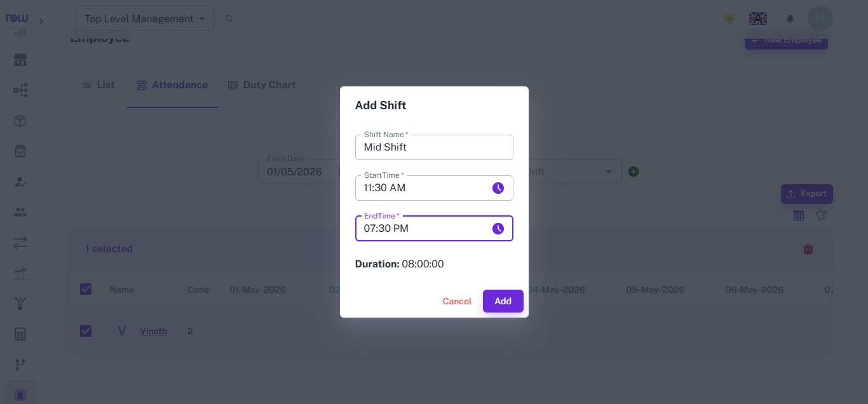Click the red delete trash icon
Screen dimensions: 868x404
click(808, 249)
